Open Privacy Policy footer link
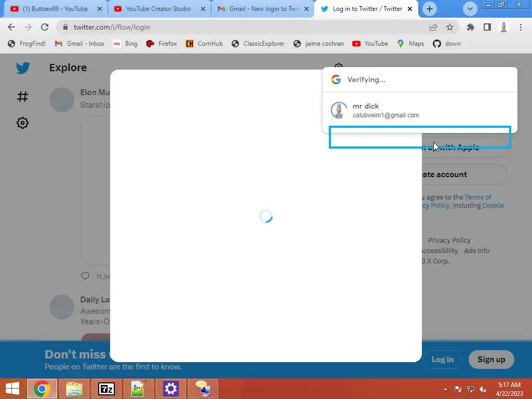532x399 pixels. coord(449,240)
